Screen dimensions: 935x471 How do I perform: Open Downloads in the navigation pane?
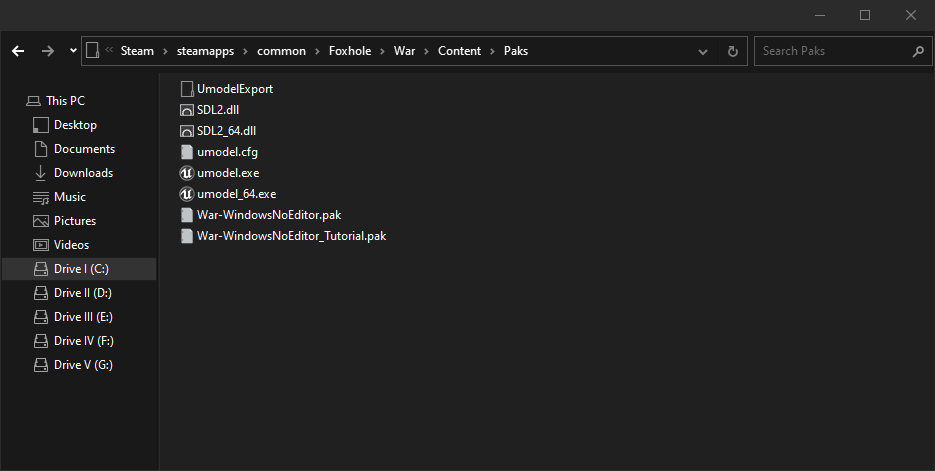[83, 173]
